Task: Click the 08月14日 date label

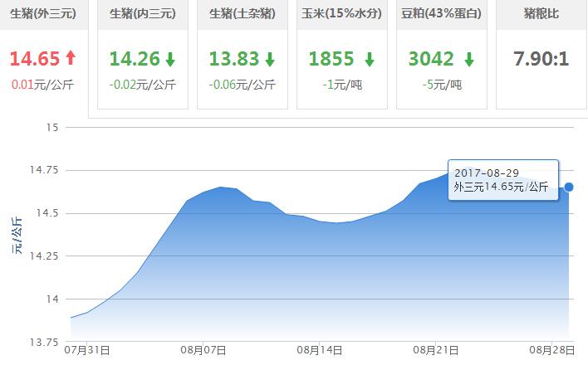Action: [320, 351]
